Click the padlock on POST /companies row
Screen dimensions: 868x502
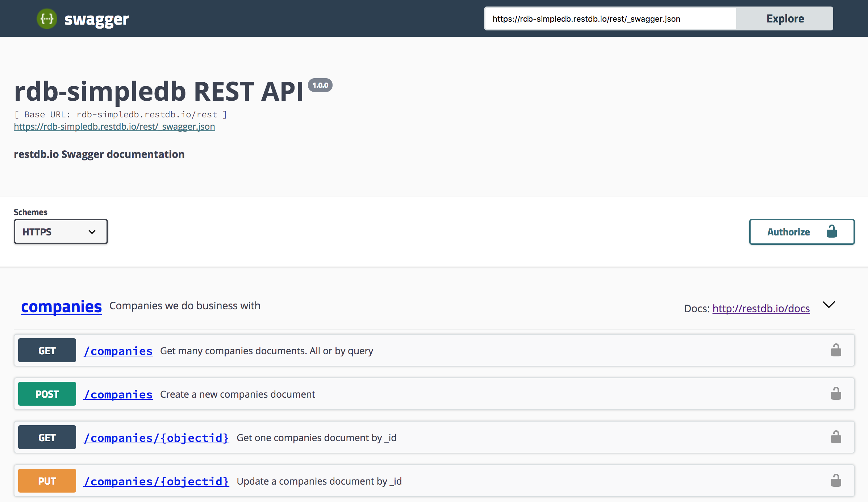836,393
